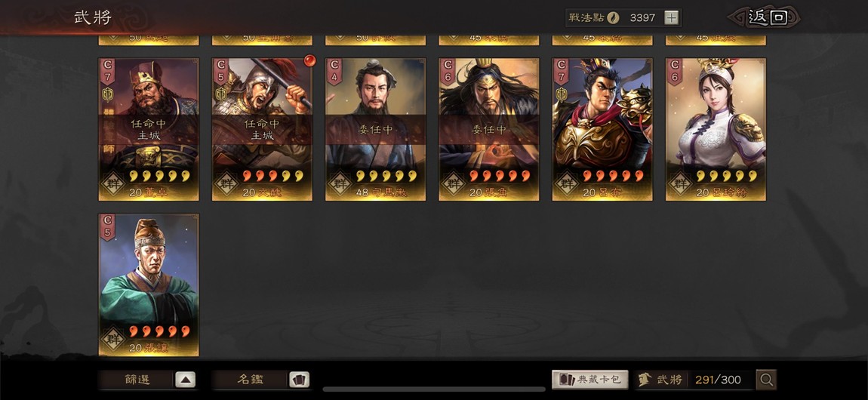The height and width of the screenshot is (400, 868).
Task: Select the 董卓 general card
Action: (x=149, y=129)
